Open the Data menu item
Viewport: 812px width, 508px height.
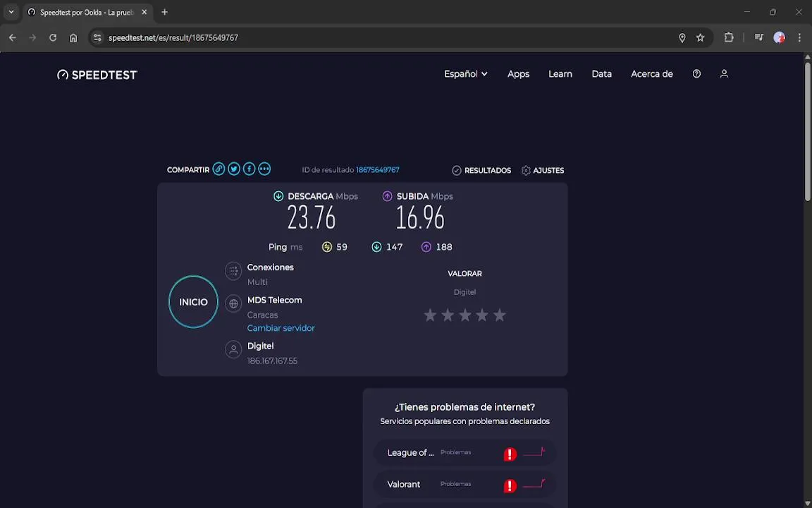click(x=602, y=73)
